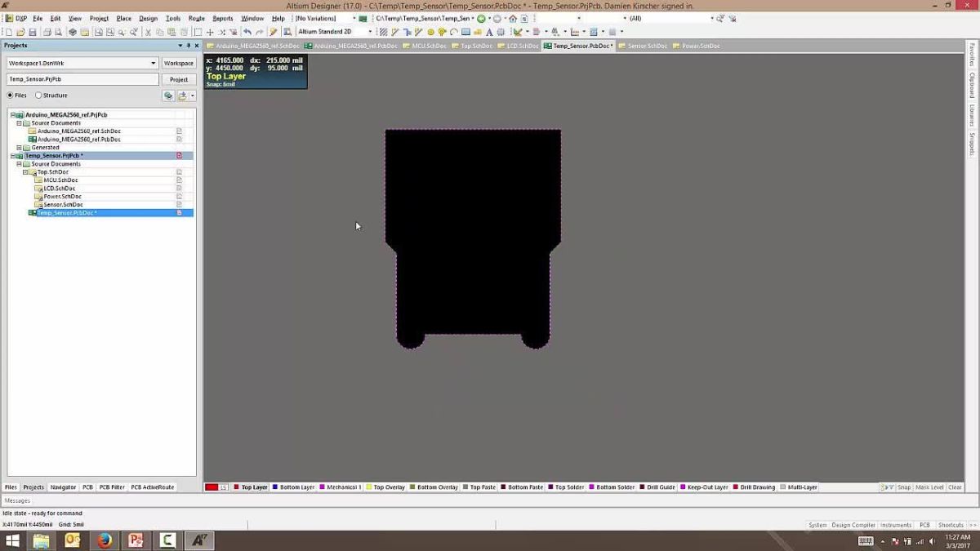Open the Altium Standard 2D view dropdown
The height and width of the screenshot is (551, 980).
click(x=370, y=31)
